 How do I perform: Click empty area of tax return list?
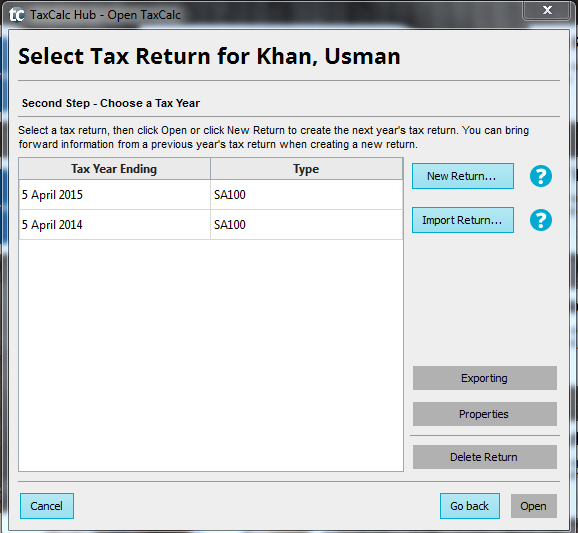(x=210, y=355)
